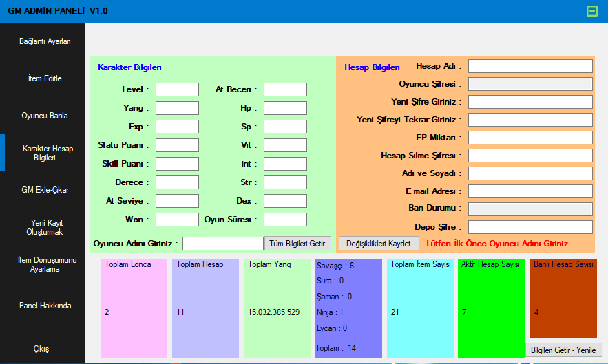Click the Sura : 0 count

330,281
